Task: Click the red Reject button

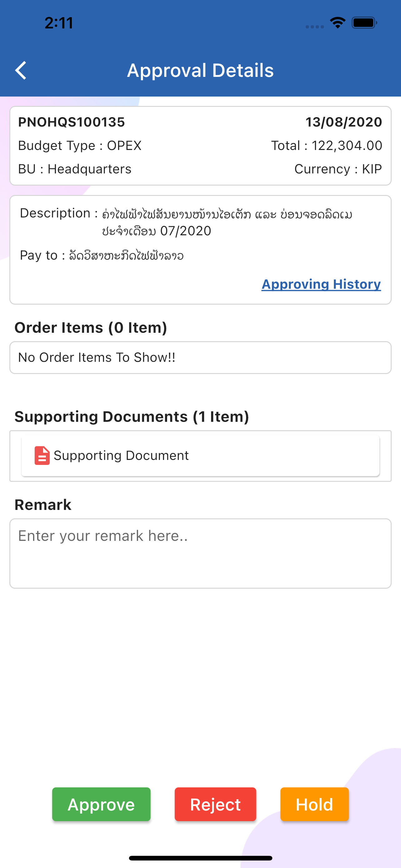Action: (215, 804)
